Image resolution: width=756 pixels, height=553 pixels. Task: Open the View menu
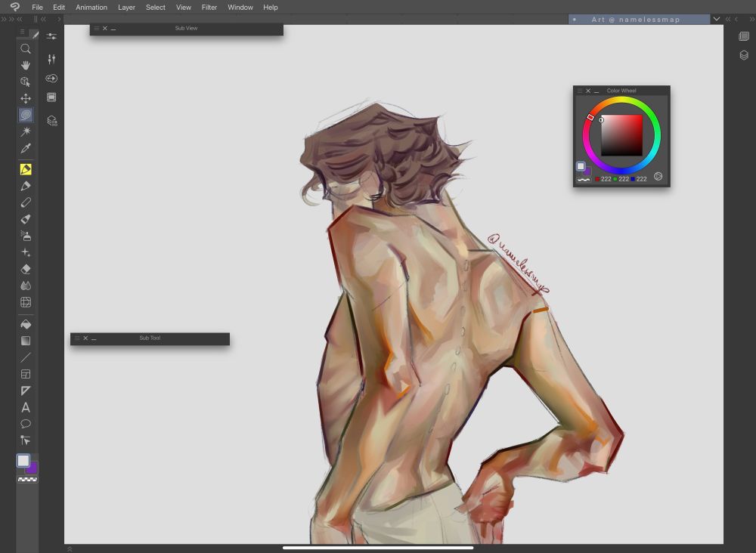[x=183, y=8]
